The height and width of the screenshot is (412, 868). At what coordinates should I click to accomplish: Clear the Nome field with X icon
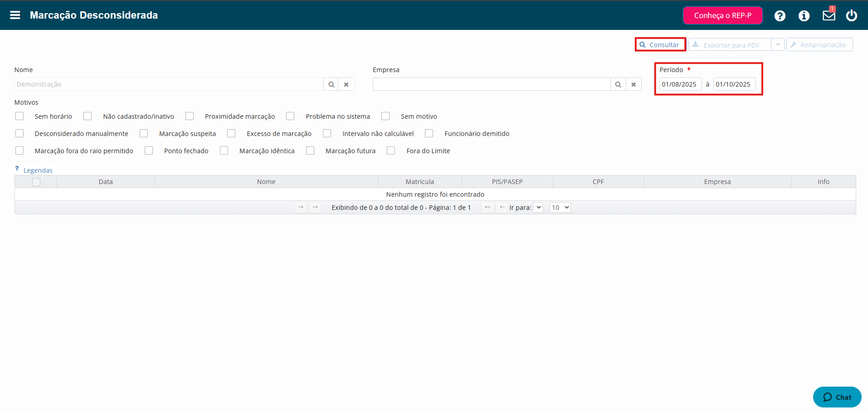[346, 84]
